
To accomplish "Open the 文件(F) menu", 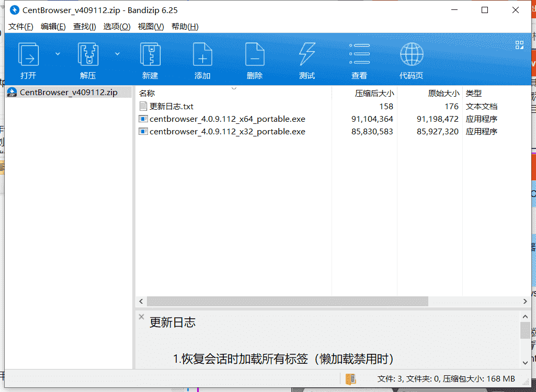I will [x=20, y=27].
